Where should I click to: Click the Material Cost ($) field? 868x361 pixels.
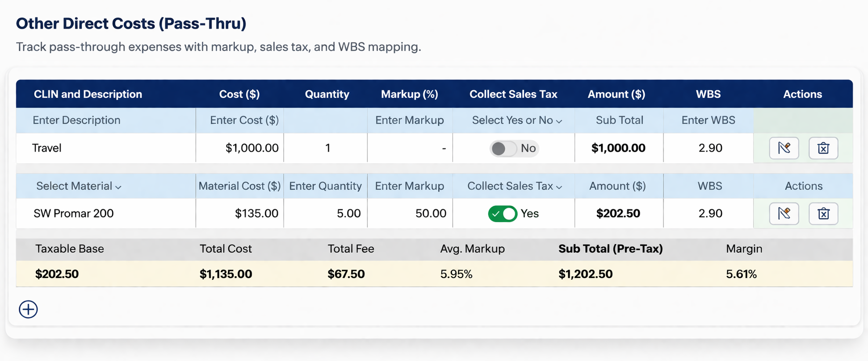coord(240,186)
